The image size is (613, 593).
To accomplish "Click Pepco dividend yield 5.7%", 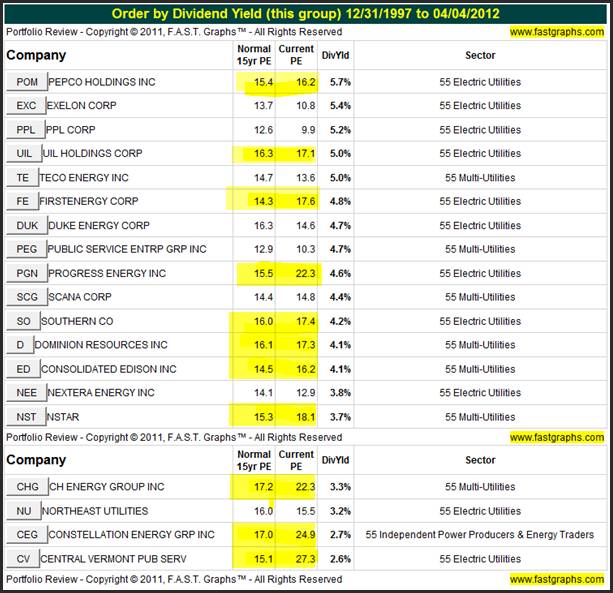I will (x=340, y=82).
